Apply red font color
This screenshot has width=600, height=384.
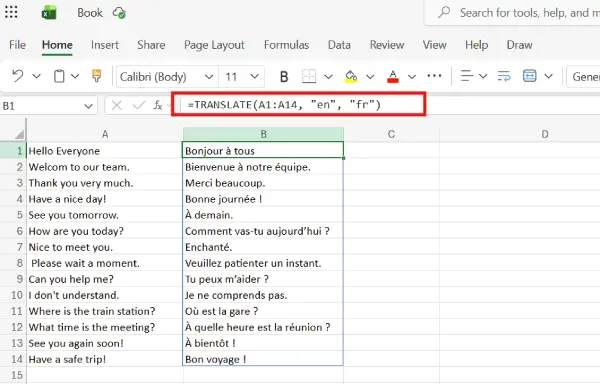tap(393, 76)
